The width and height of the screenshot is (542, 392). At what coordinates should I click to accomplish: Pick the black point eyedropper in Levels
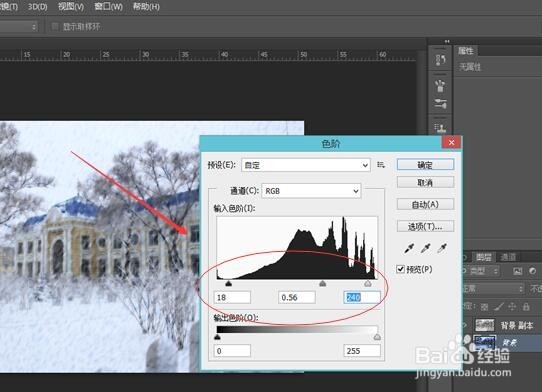point(409,248)
